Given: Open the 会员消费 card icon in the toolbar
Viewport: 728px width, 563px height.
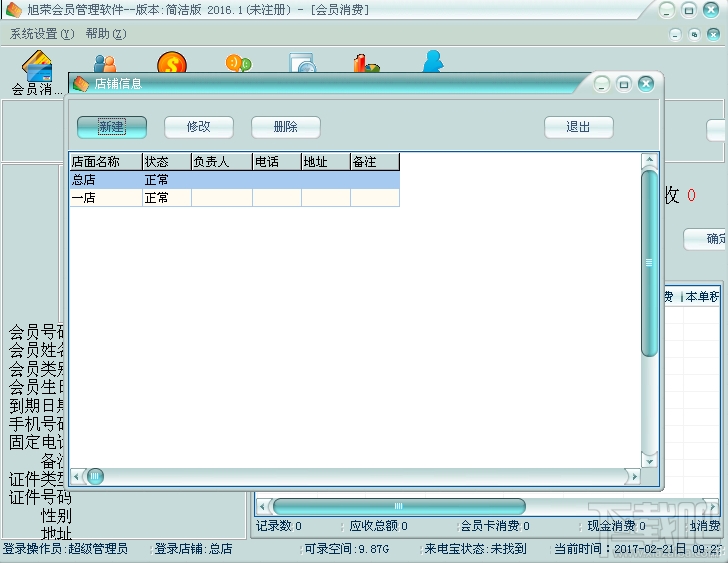Looking at the screenshot, I should (x=37, y=71).
